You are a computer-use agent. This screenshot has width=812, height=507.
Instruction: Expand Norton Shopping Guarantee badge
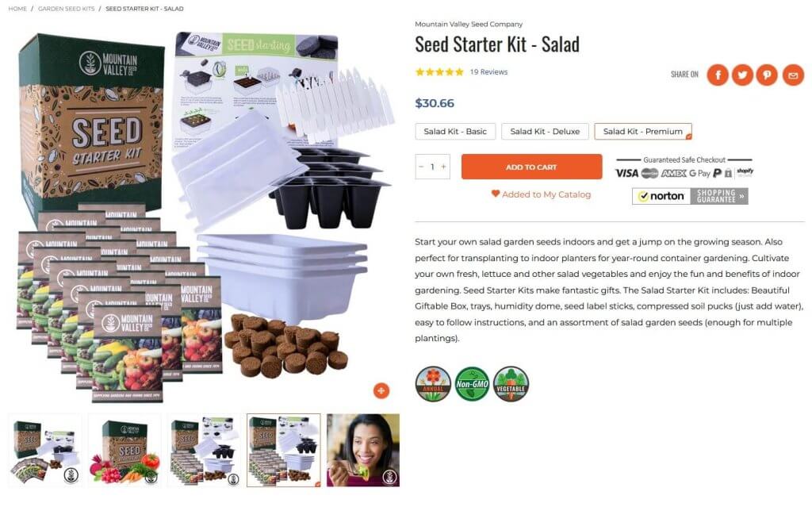(x=690, y=196)
